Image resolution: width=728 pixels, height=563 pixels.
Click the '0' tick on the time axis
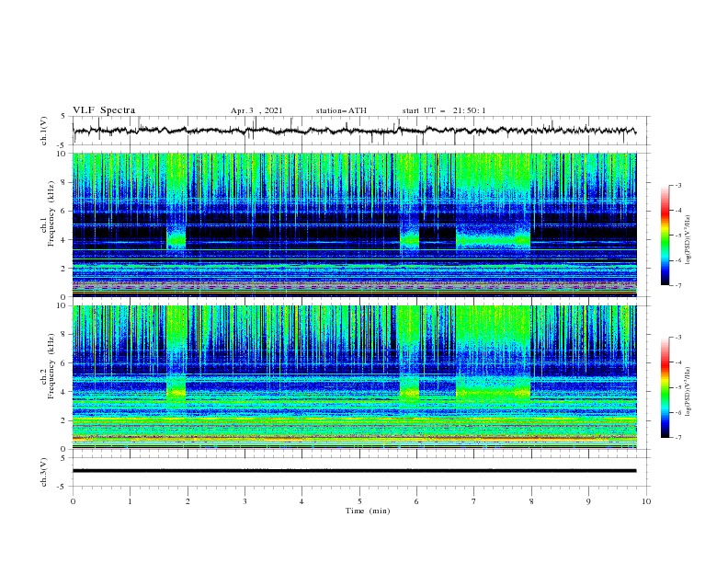[73, 501]
